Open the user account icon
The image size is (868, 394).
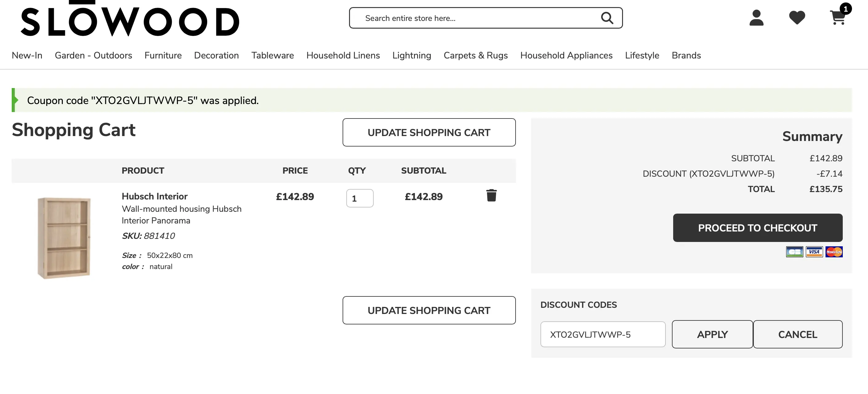coord(756,18)
